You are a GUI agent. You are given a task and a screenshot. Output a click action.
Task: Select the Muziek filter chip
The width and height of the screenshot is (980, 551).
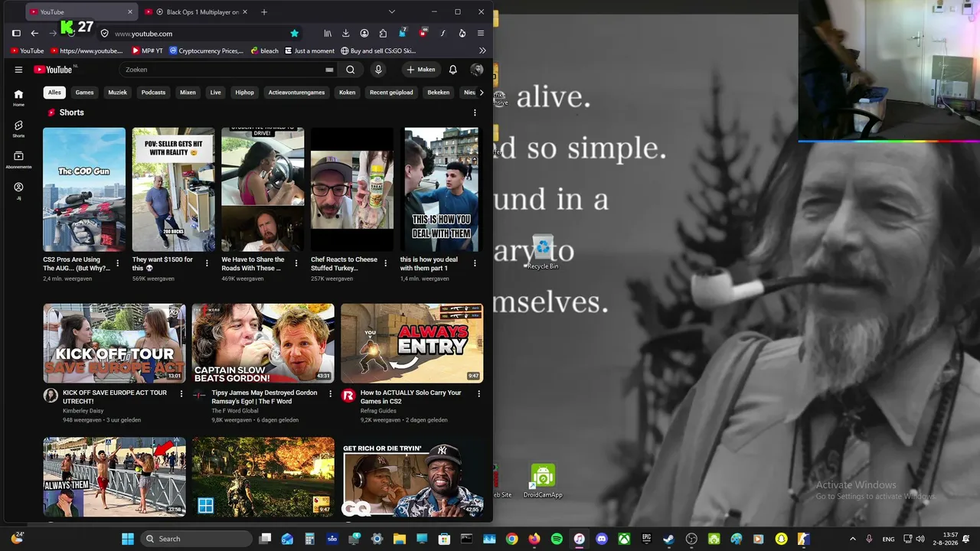coord(118,93)
